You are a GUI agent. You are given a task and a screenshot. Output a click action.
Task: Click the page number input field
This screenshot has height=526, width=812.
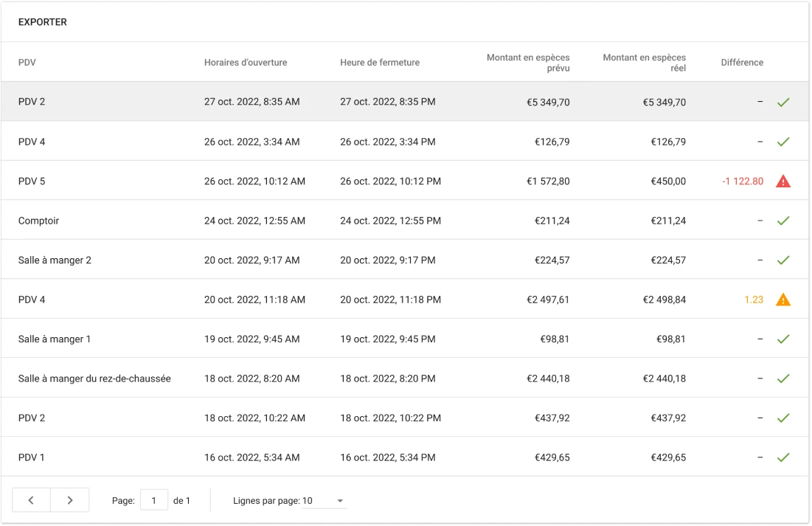pyautogui.click(x=154, y=500)
